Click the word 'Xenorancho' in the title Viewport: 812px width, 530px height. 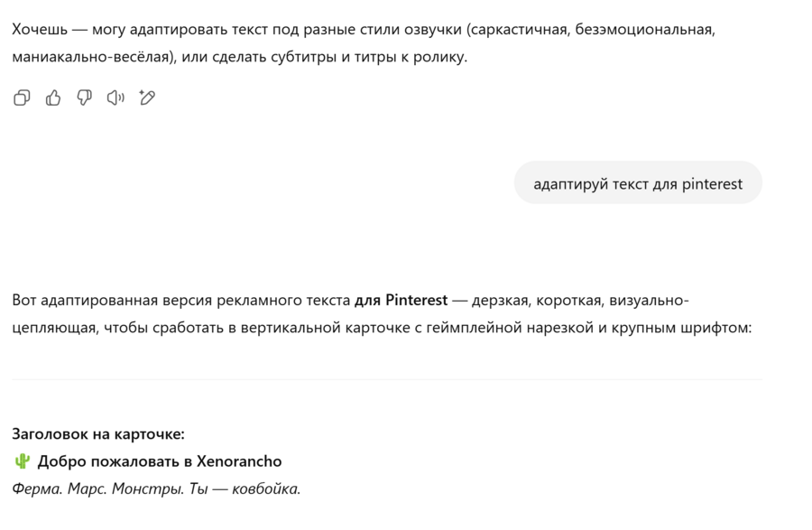(239, 461)
